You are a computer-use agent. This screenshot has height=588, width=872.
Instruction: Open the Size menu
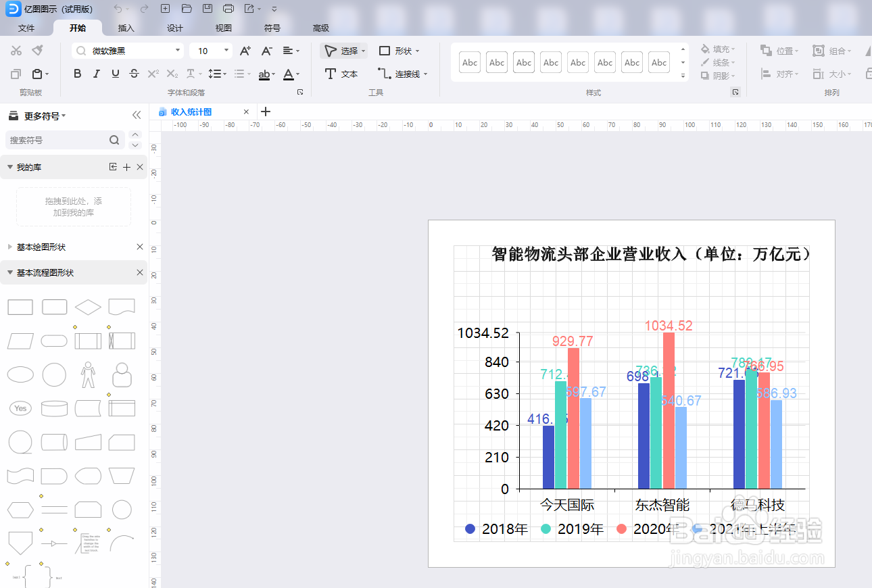(x=832, y=74)
